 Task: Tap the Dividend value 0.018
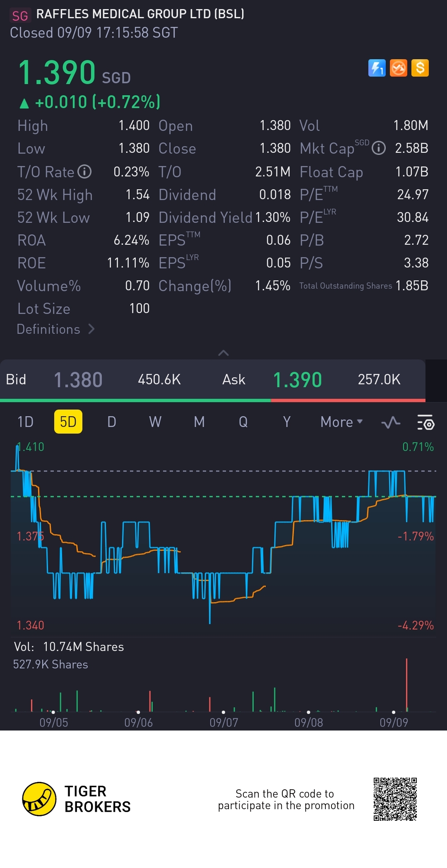275,195
